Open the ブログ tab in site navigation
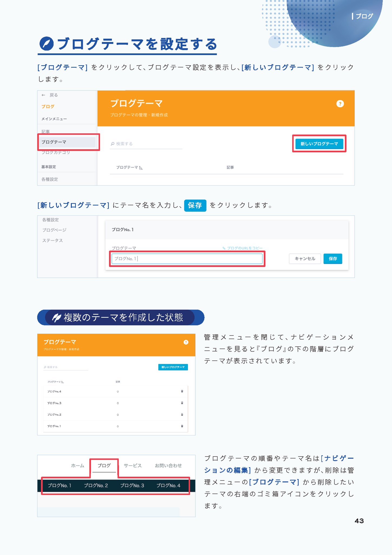The image size is (392, 555). tap(104, 466)
